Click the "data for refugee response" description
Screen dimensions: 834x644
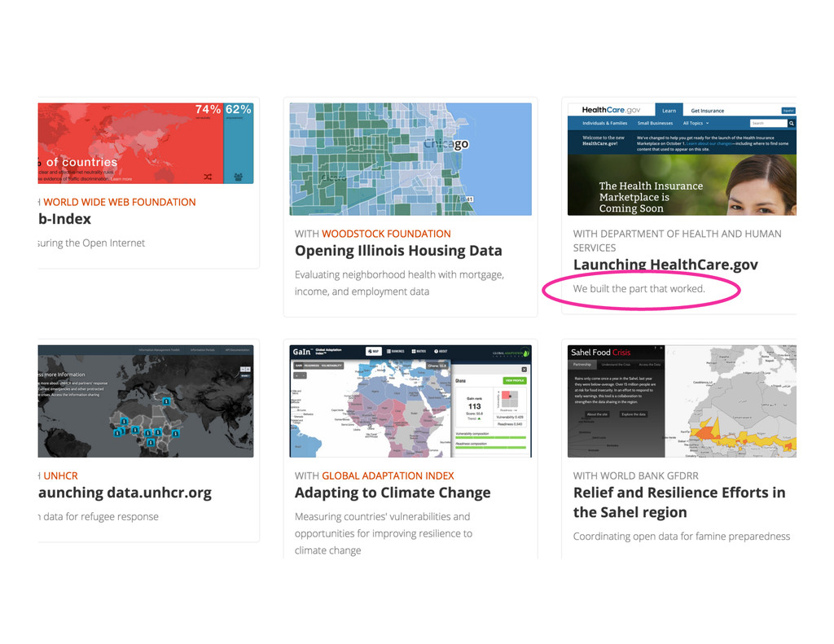point(99,516)
